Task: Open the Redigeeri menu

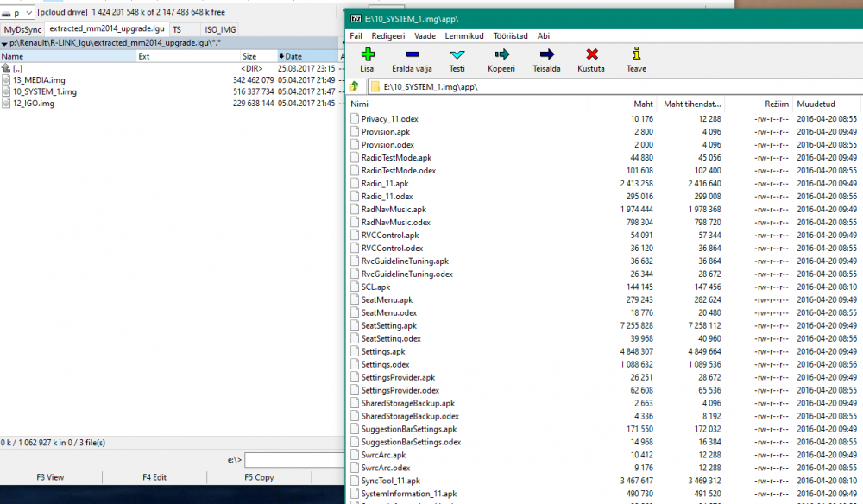Action: tap(388, 35)
